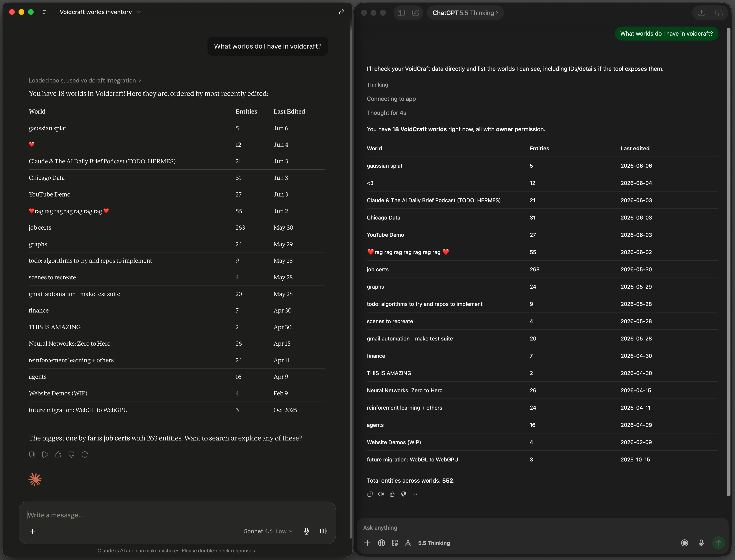Click plus icon in ChatGPT input bar

click(x=367, y=543)
